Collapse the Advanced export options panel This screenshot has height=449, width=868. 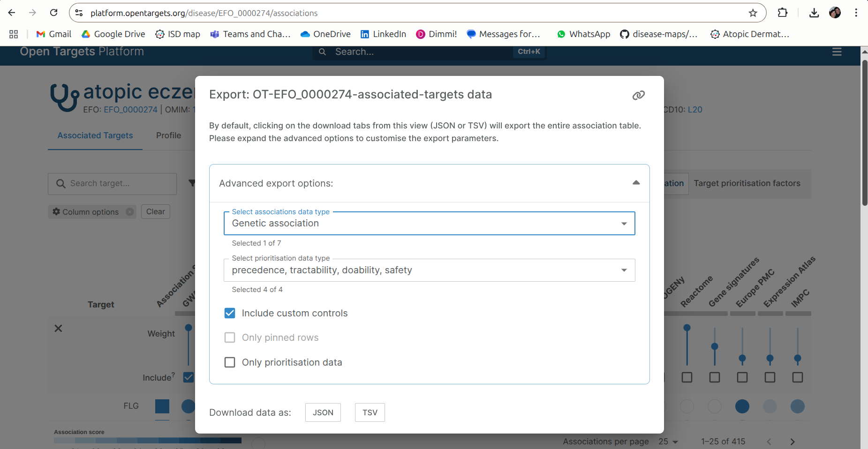pyautogui.click(x=636, y=183)
